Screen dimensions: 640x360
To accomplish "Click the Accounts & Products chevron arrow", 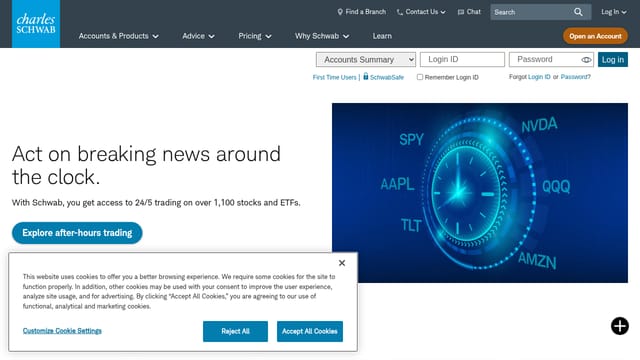I will (156, 36).
